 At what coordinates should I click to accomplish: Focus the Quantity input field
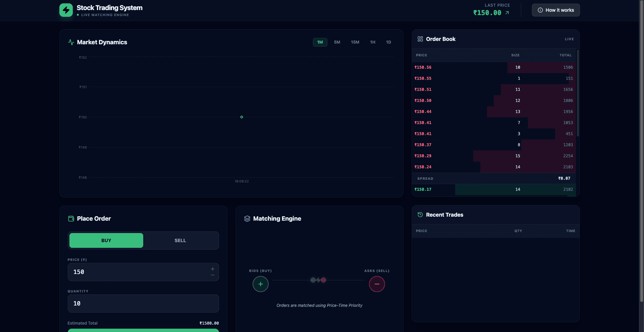coord(143,303)
